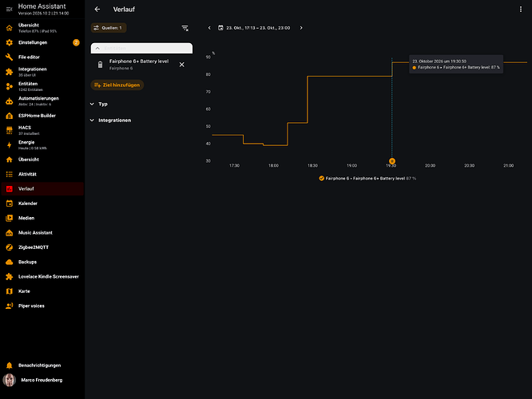Click Ziel hinzufügen button
This screenshot has width=532, height=399.
(117, 85)
